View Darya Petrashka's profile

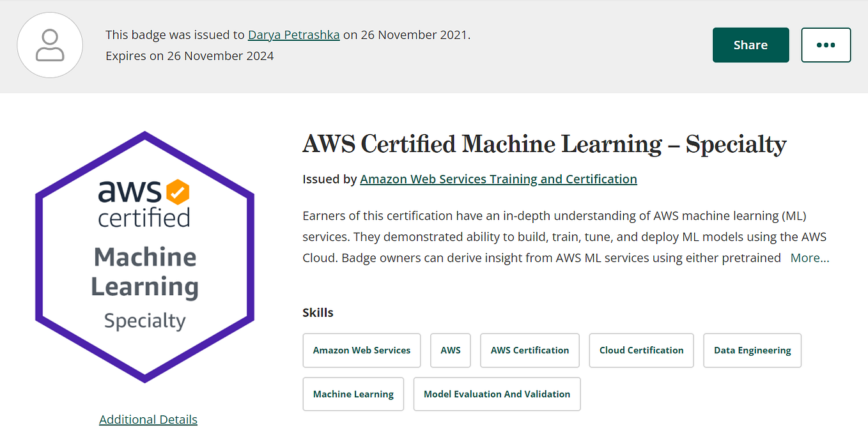[293, 34]
